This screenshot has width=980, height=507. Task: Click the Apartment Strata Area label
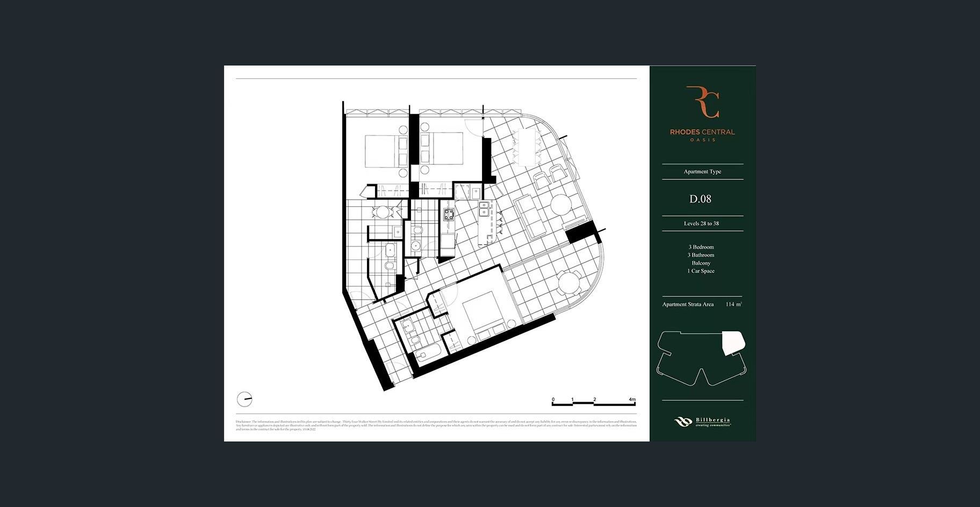click(688, 305)
